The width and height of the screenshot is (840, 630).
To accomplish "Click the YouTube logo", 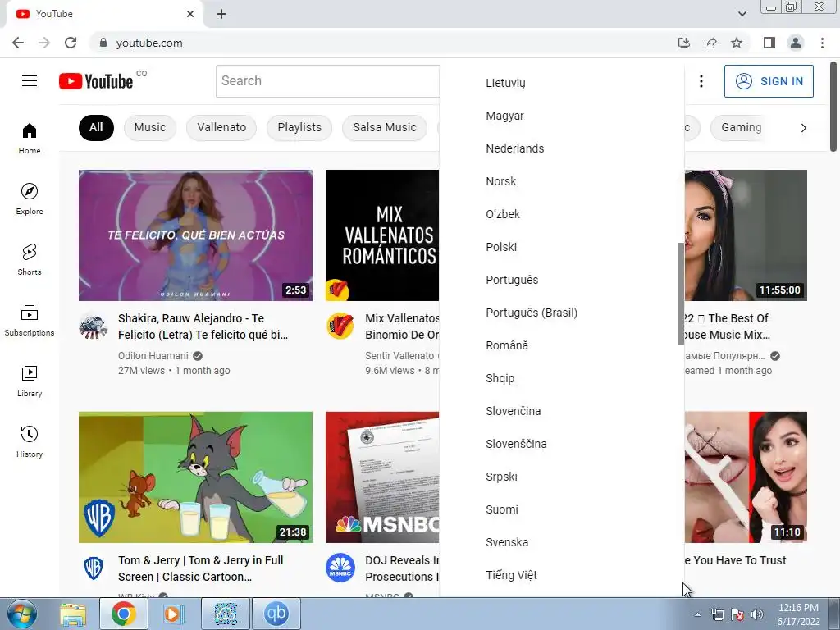I will (97, 81).
